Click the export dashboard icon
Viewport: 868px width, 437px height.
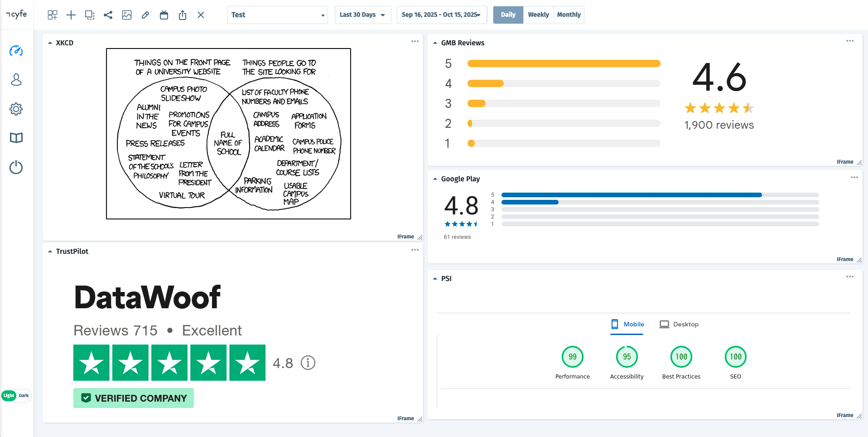[183, 15]
